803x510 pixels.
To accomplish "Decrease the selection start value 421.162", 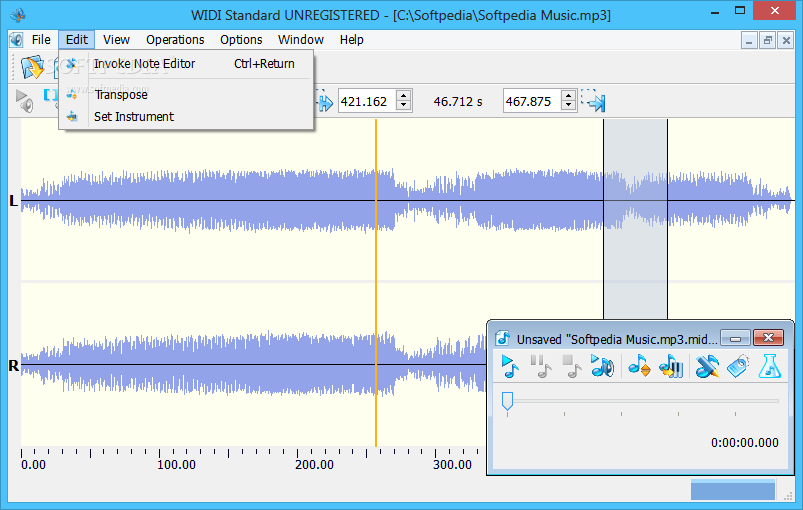I will point(404,106).
